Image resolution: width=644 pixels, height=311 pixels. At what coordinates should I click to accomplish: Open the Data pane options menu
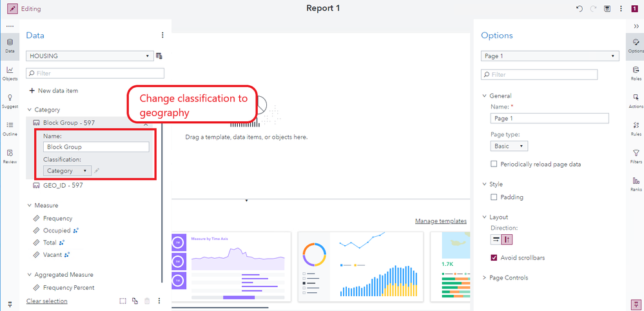162,35
